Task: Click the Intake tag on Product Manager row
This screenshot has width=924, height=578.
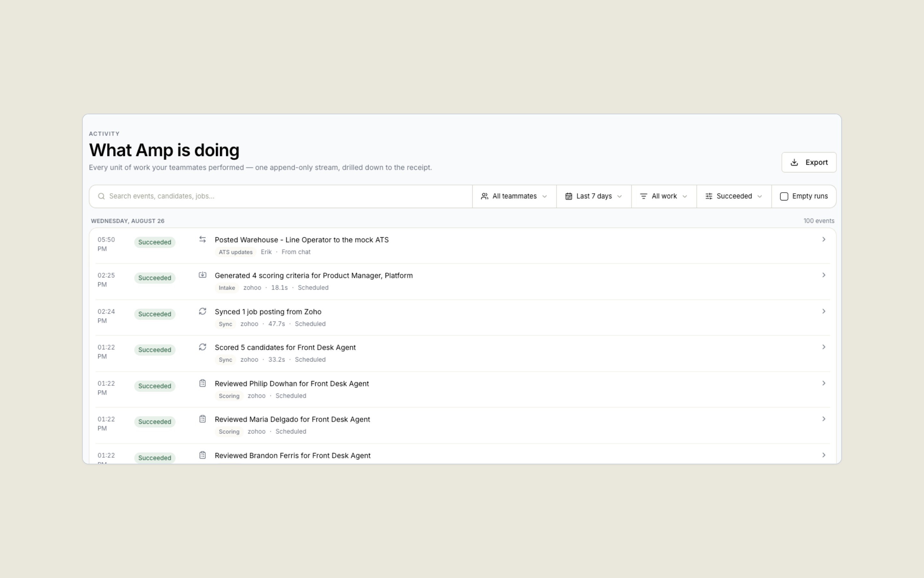Action: pos(227,288)
